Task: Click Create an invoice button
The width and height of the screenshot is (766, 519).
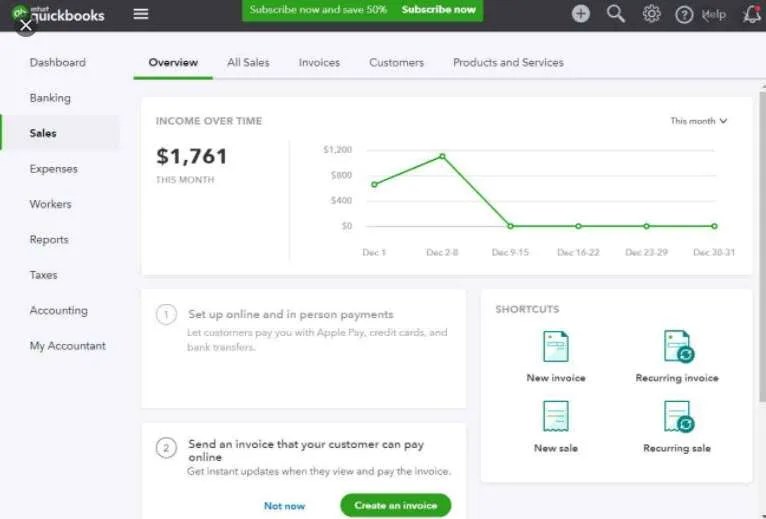Action: (396, 505)
